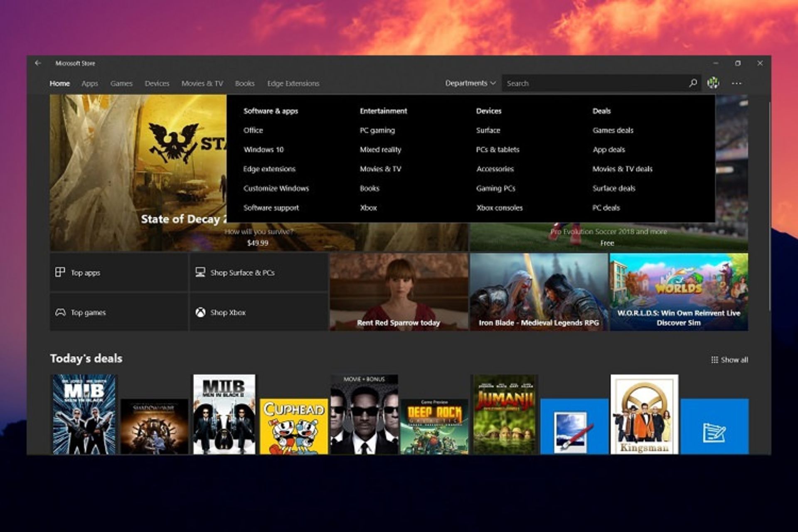Click the Entertainment heading
Viewport: 798px width, 532px height.
coord(384,111)
